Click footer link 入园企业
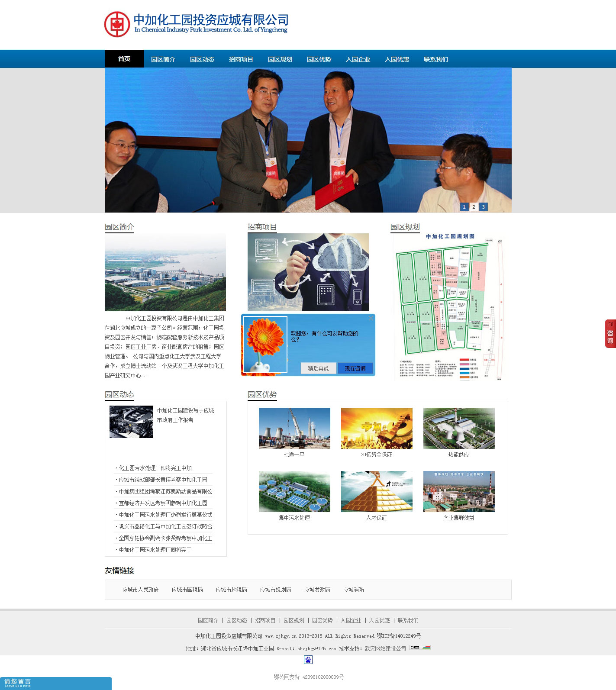Viewport: 616px width, 690px height. (x=351, y=620)
